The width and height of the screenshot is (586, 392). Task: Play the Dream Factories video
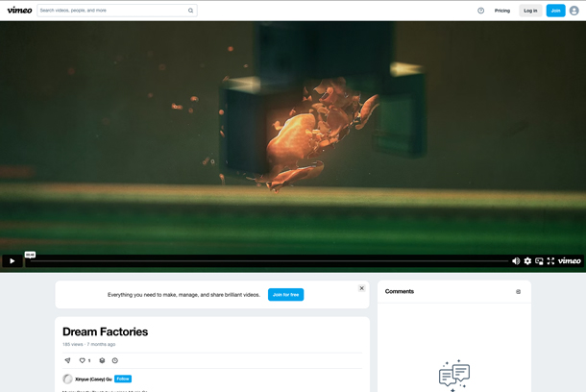pyautogui.click(x=12, y=260)
